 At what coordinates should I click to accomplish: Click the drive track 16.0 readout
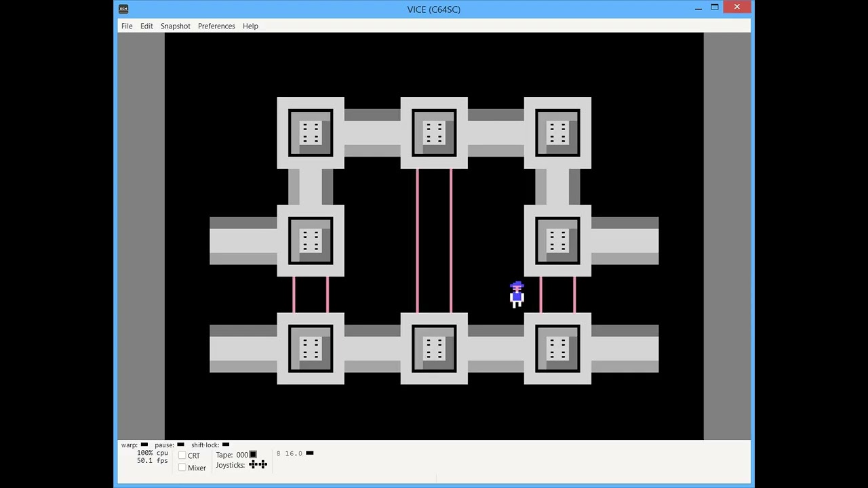pyautogui.click(x=294, y=453)
